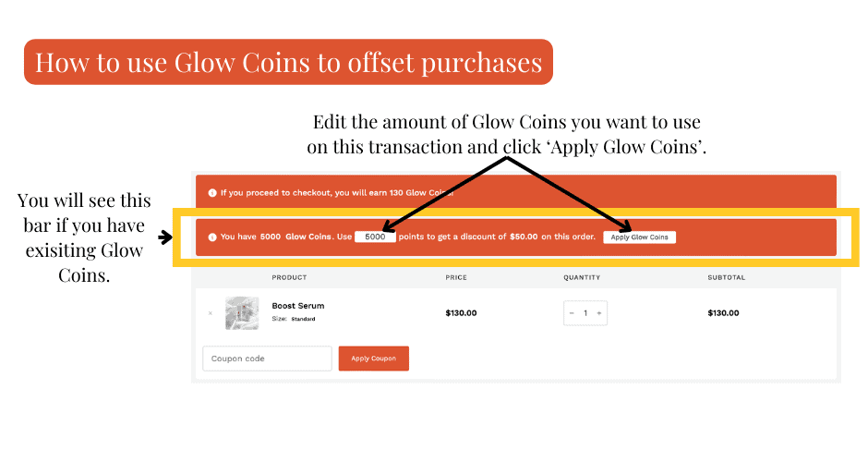The image size is (868, 462).
Task: Click the SUBTOTAL column header
Action: [726, 277]
